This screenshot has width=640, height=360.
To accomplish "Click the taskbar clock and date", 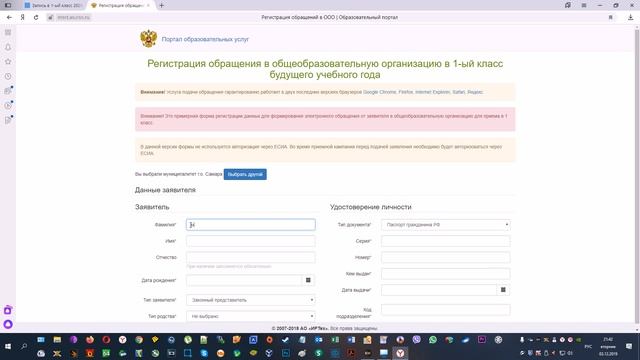I will pyautogui.click(x=608, y=346).
